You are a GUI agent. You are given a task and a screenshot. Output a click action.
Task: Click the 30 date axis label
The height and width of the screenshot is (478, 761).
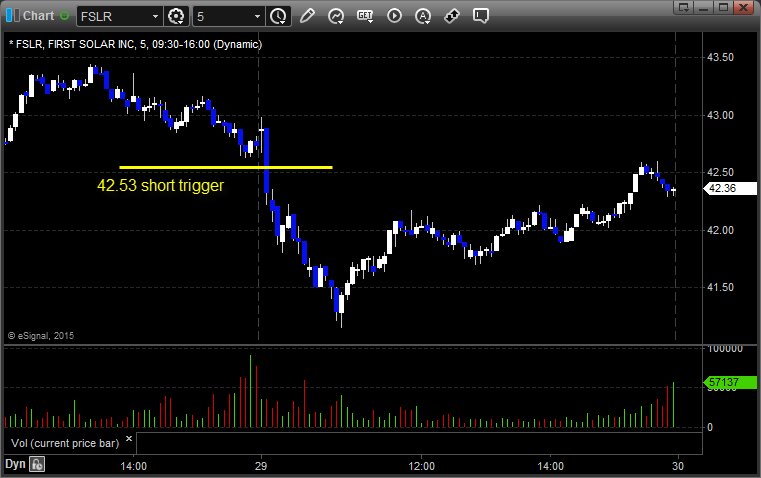point(678,466)
